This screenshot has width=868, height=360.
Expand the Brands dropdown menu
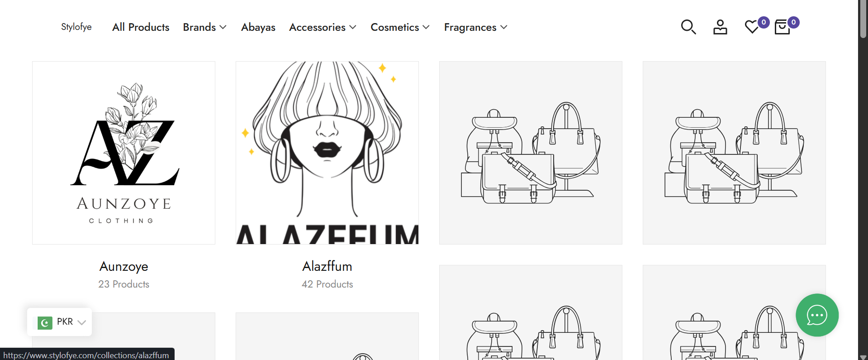[204, 27]
